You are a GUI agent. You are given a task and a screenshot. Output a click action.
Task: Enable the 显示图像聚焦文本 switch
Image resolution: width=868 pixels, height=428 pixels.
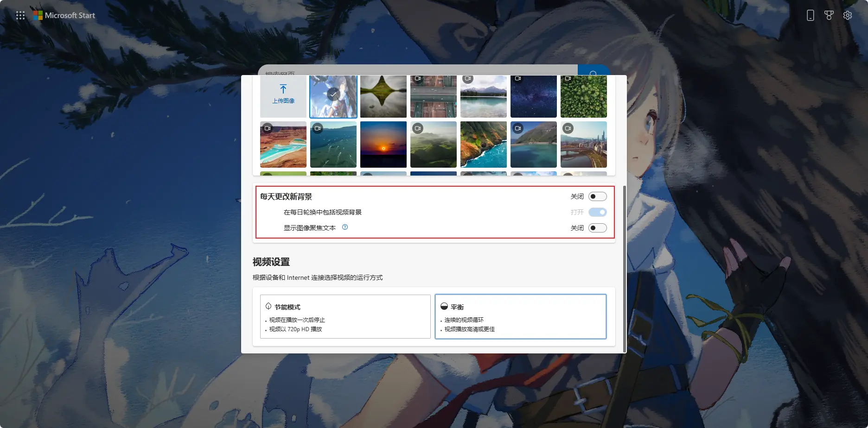597,228
